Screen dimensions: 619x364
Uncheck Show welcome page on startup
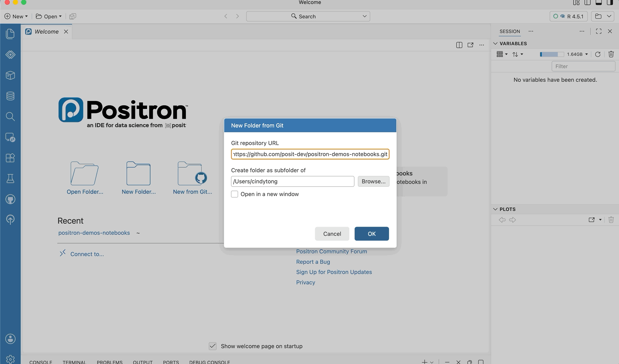tap(213, 346)
